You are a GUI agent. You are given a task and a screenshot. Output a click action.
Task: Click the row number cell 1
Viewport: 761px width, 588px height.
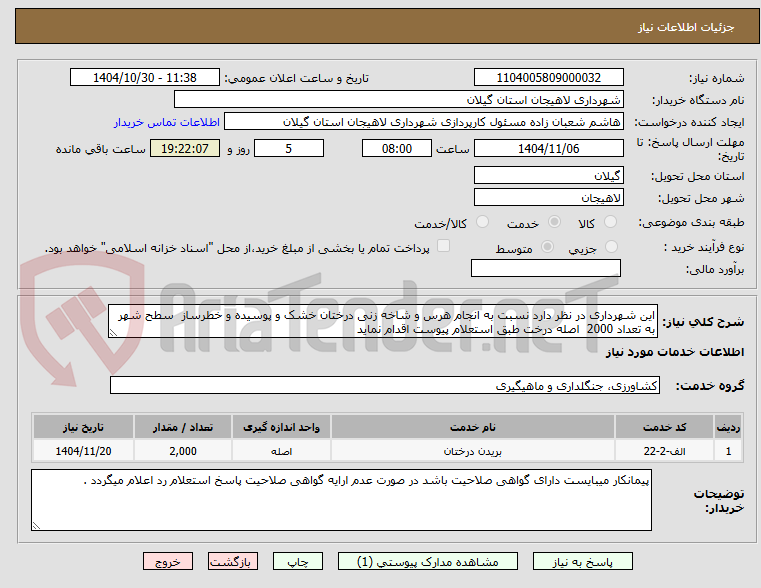pos(728,451)
